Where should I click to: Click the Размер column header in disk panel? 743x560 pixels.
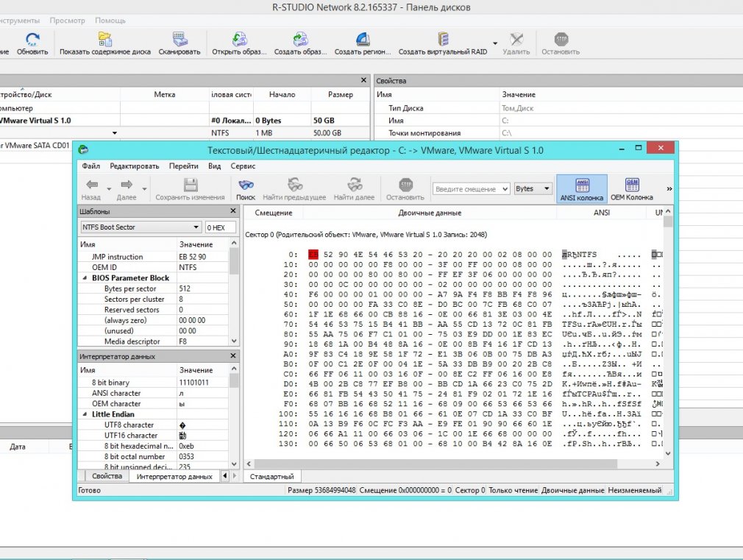[340, 94]
